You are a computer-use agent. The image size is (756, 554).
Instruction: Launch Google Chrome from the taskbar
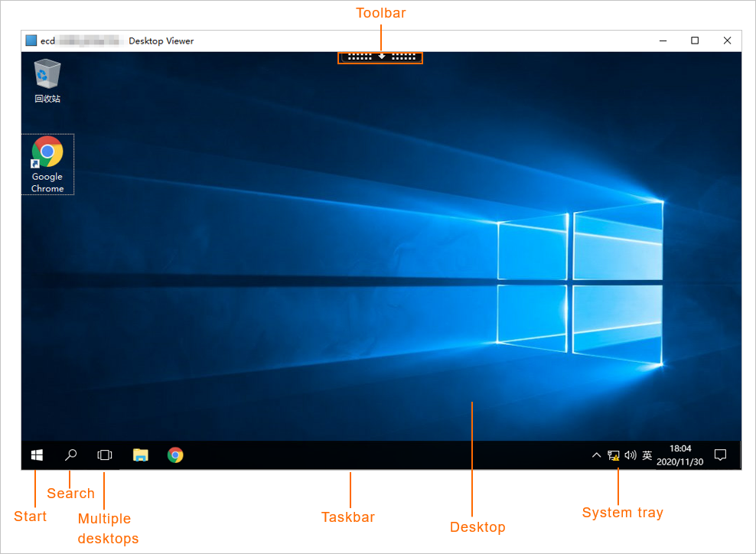coord(175,455)
